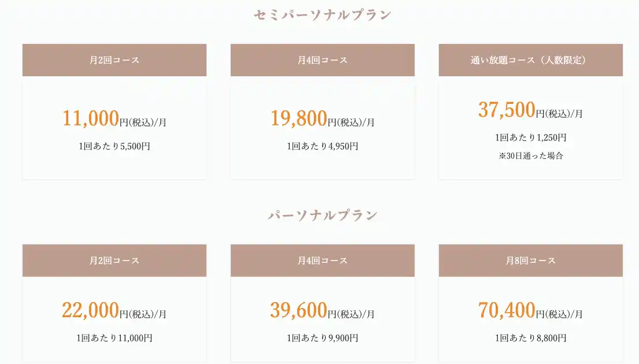Click the 1回あたり8,800円 text
This screenshot has height=364, width=639.
(x=530, y=338)
